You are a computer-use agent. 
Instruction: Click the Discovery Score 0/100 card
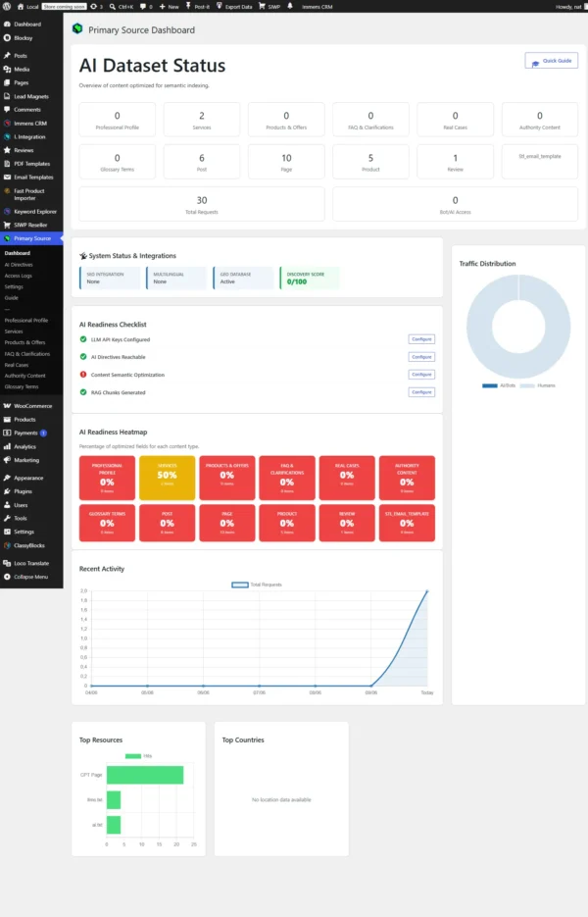(310, 278)
